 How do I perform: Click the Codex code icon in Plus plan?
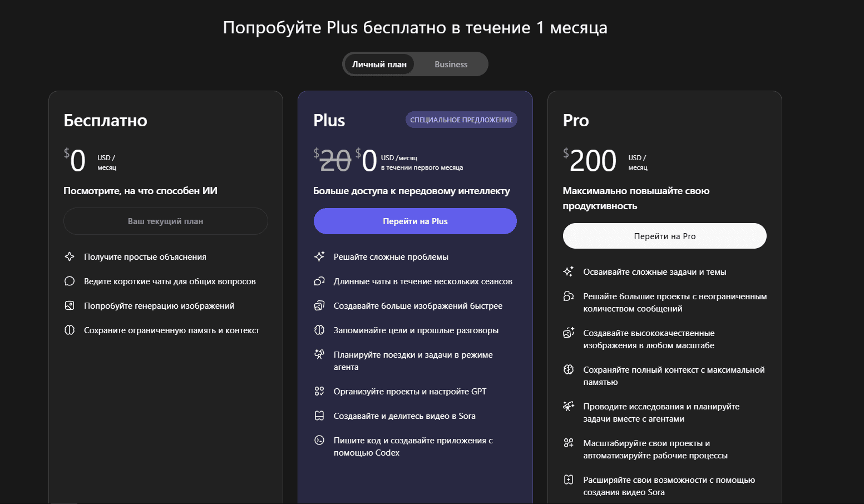[x=319, y=440]
